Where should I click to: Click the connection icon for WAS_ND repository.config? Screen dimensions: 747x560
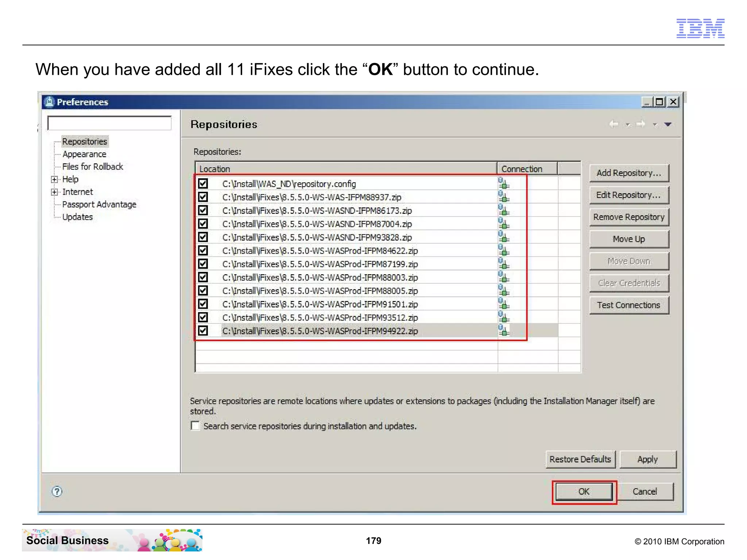pos(503,183)
